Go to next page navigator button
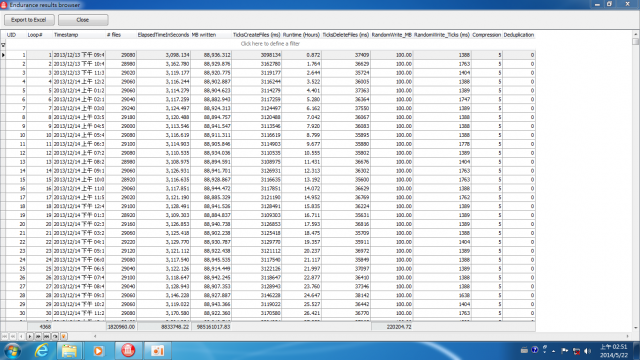 38,336
